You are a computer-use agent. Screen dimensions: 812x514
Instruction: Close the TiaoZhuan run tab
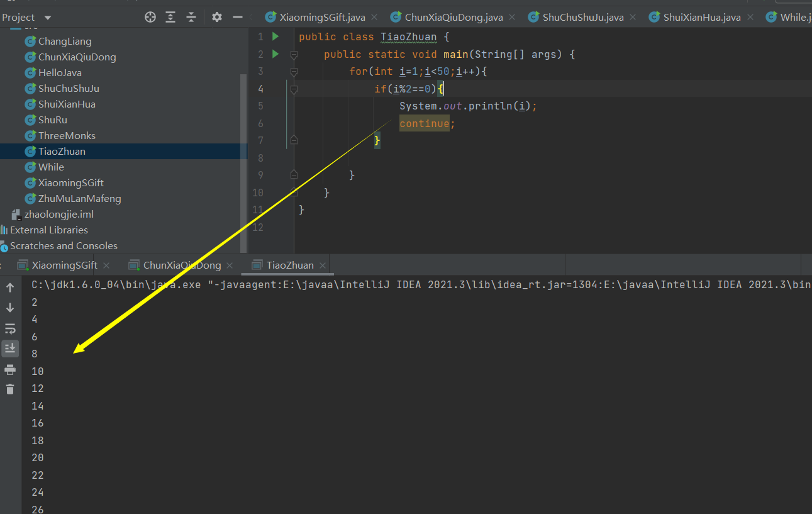pyautogui.click(x=322, y=265)
